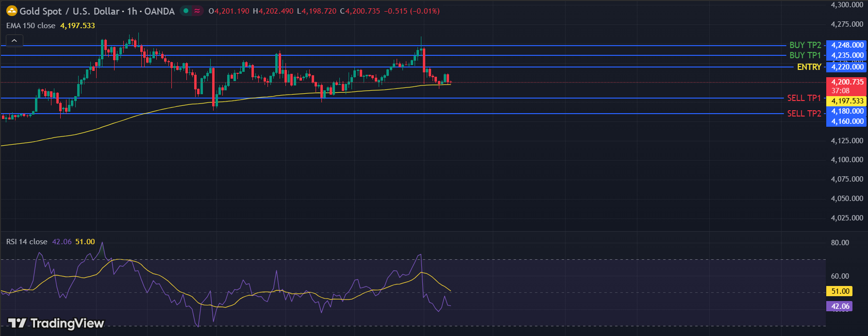Click the red current price 4,200.735 tag
This screenshot has width=868, height=336.
[847, 82]
